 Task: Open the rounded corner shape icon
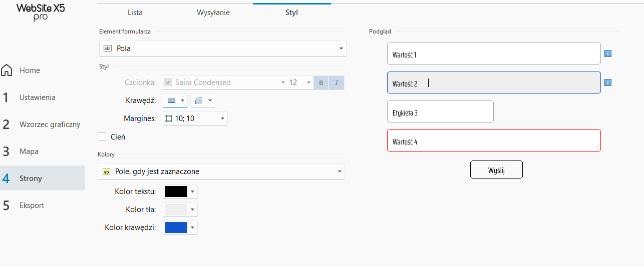coord(199,100)
